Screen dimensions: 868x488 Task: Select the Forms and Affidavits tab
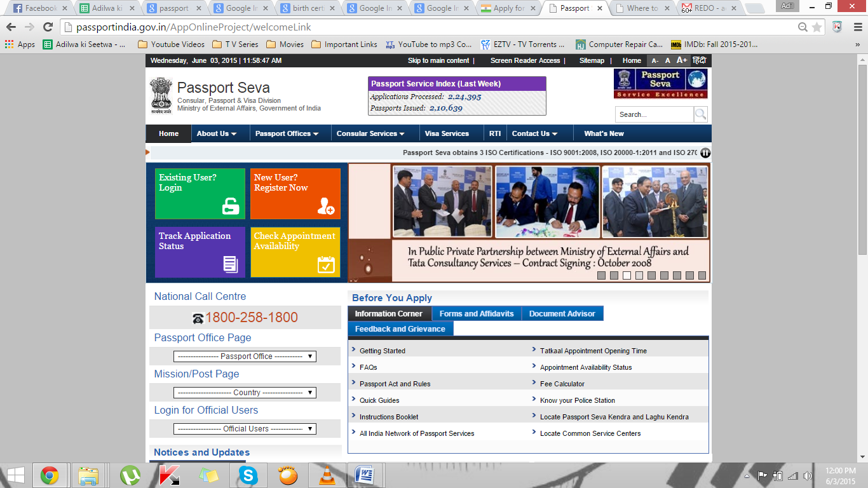tap(477, 314)
